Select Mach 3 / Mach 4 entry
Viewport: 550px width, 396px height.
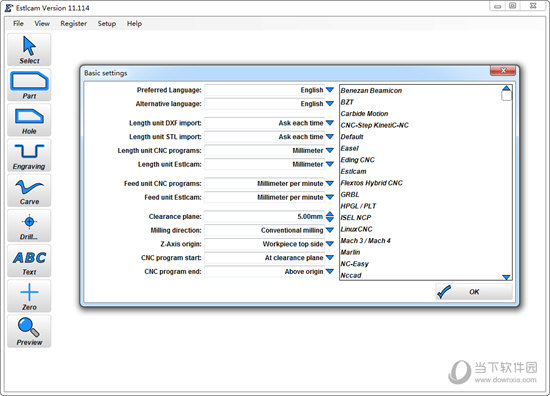365,241
